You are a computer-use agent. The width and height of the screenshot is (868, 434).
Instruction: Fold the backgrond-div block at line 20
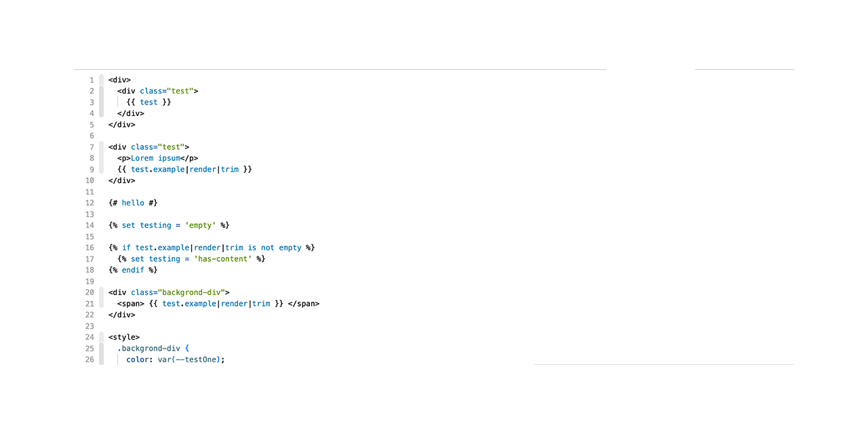[100, 292]
